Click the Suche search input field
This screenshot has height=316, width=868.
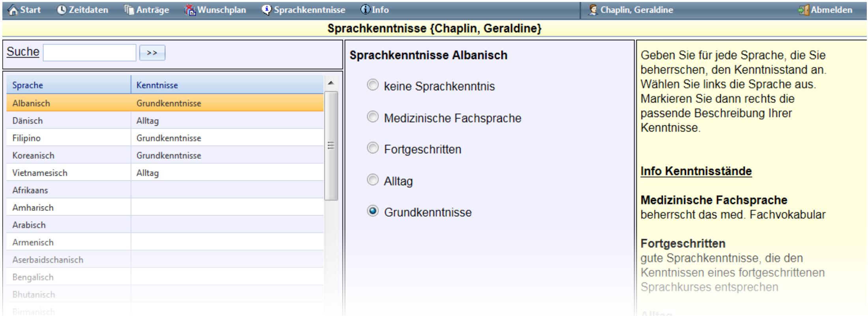click(x=90, y=53)
